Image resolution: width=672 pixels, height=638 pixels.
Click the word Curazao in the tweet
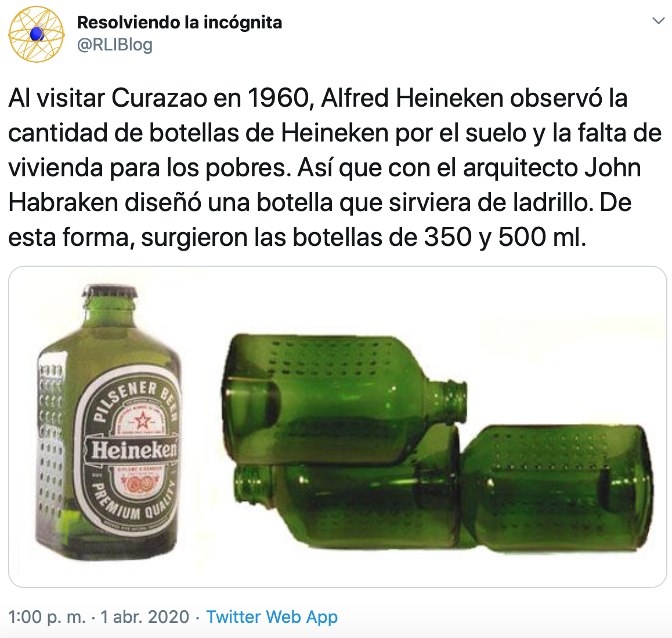pos(159,97)
